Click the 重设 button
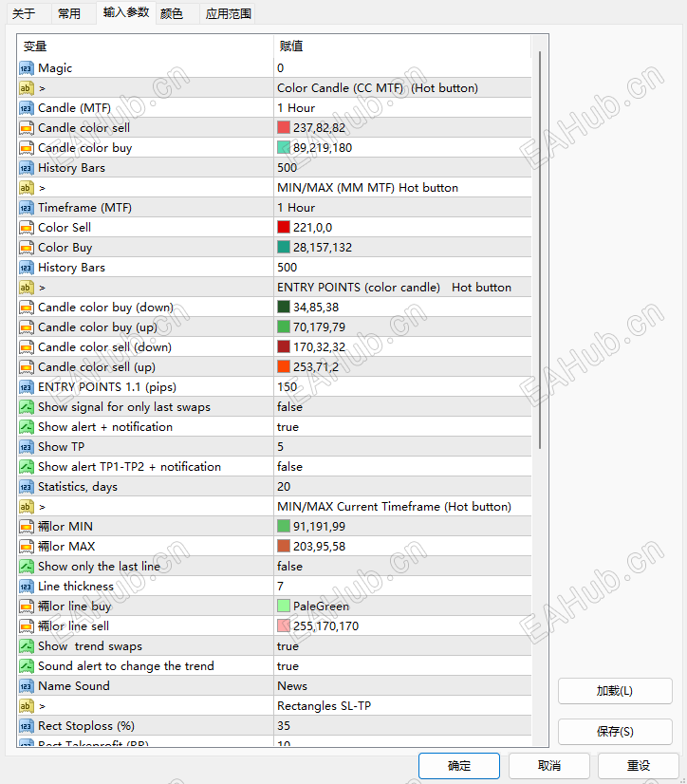687x784 pixels. click(x=639, y=766)
